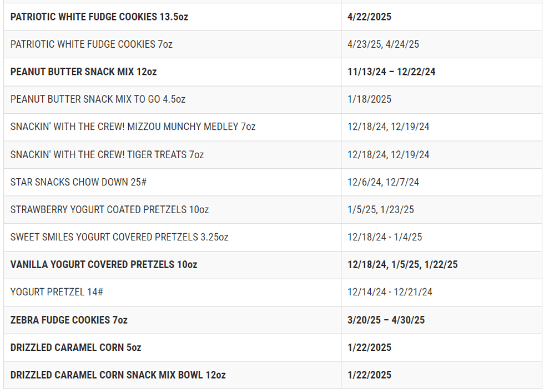
Task: Click the Mizzou Munchy Medley 7oz product name
Action: tap(133, 127)
